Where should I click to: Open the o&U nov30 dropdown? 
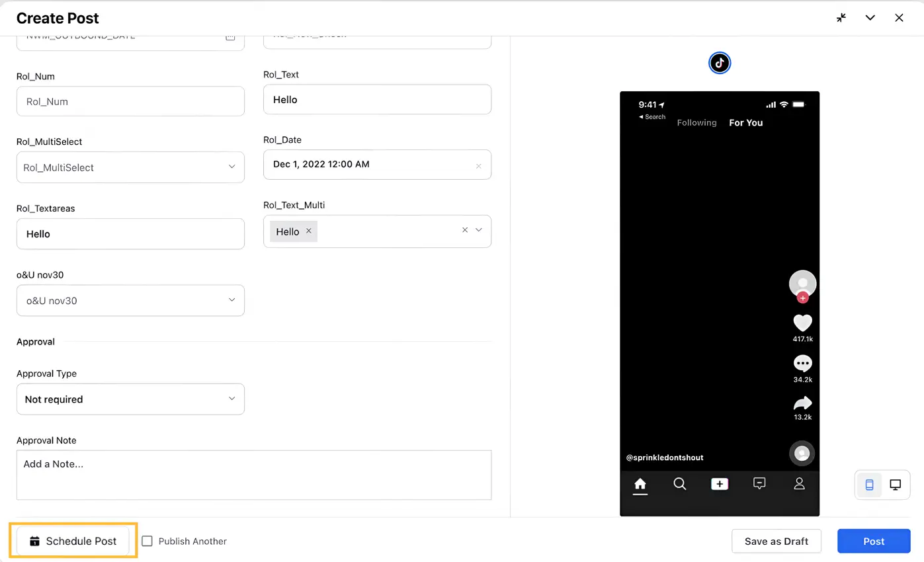click(130, 300)
